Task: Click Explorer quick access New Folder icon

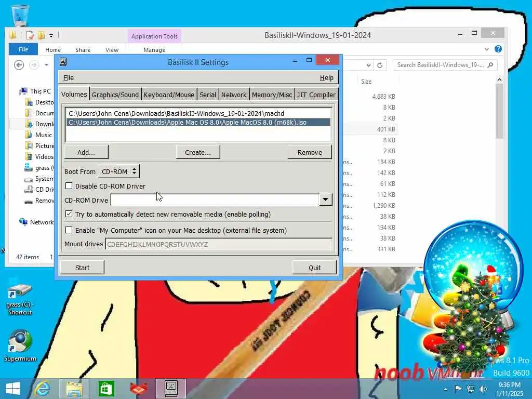Action: [x=42, y=35]
